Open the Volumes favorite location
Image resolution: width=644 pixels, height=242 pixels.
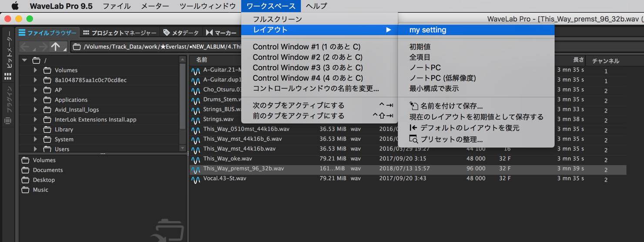point(44,160)
